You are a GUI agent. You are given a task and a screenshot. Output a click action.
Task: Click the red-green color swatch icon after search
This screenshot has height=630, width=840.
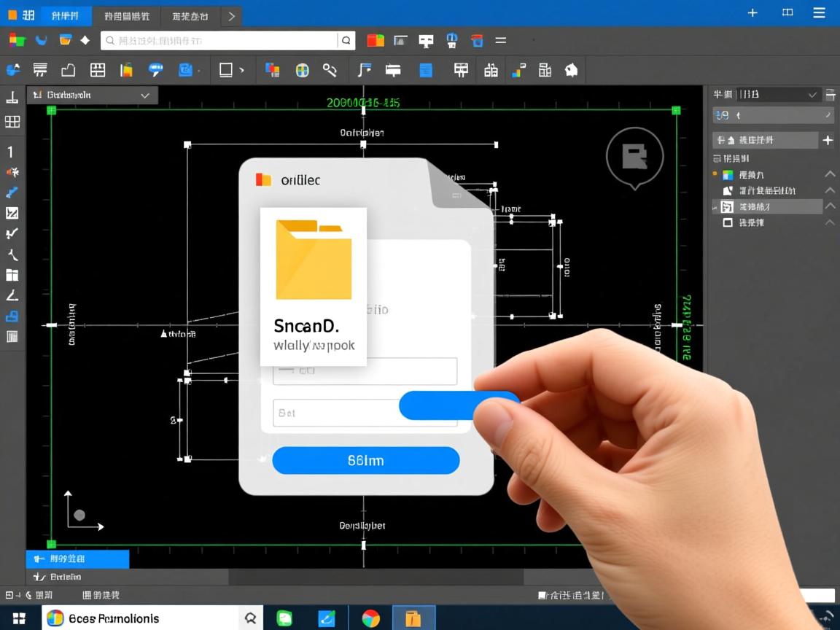pyautogui.click(x=376, y=41)
